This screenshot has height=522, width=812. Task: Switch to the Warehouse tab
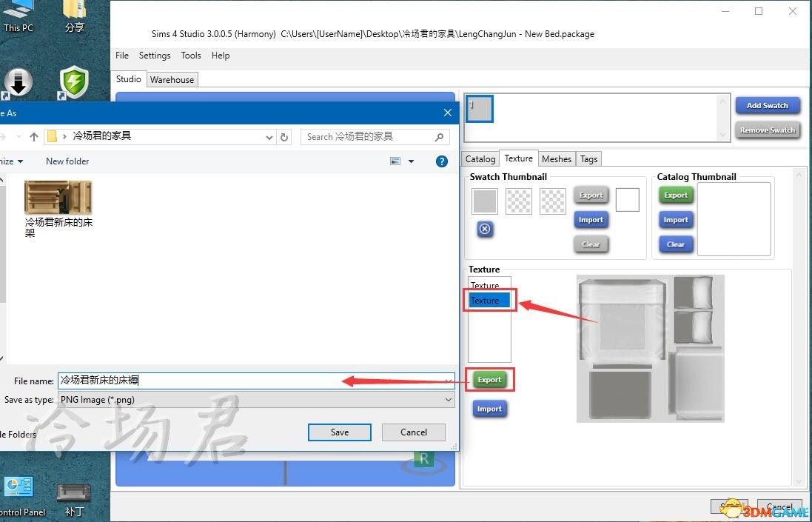pyautogui.click(x=172, y=80)
